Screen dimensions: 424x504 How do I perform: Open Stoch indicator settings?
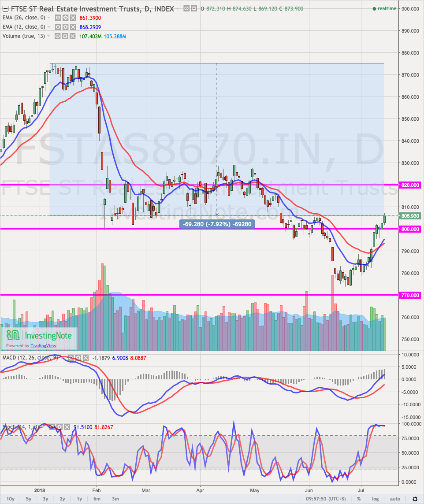(x=60, y=427)
